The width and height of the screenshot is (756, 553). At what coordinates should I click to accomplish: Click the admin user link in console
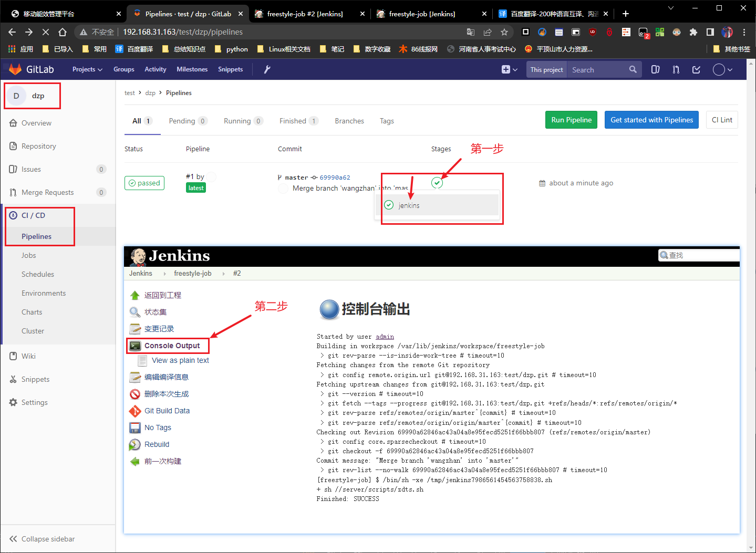click(x=385, y=337)
